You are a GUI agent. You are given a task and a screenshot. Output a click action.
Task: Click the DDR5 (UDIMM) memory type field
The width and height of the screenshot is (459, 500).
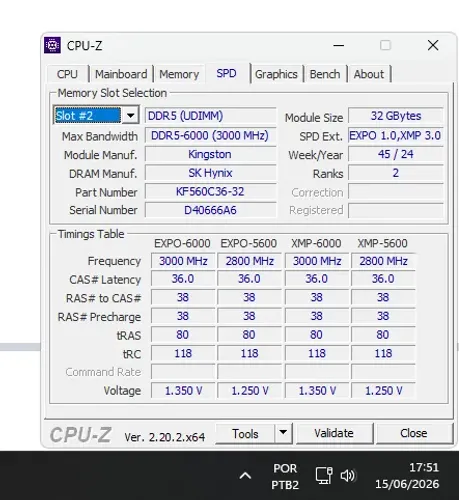coord(210,116)
